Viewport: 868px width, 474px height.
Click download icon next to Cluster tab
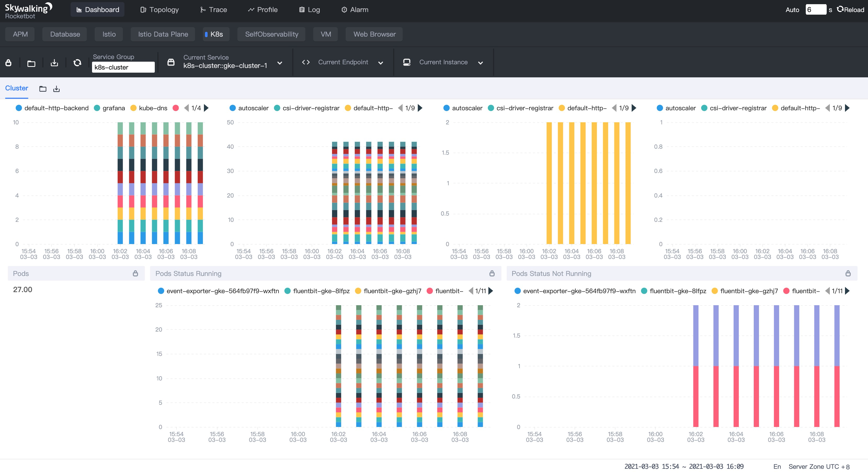(57, 89)
